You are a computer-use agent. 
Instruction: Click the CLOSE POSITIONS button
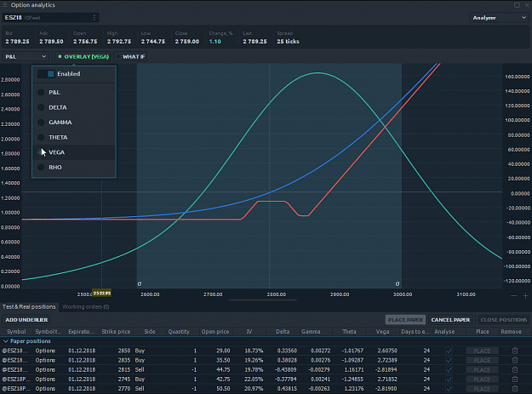[x=504, y=320]
